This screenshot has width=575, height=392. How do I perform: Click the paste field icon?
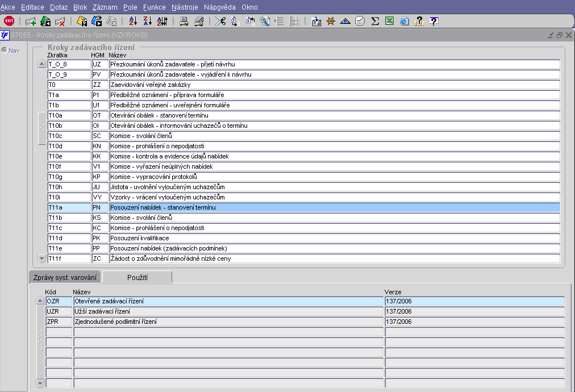[x=250, y=21]
